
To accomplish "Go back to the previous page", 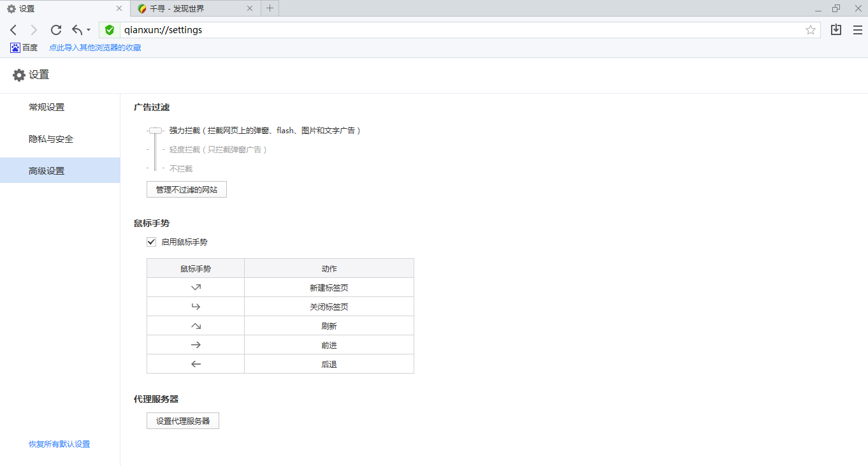I will (13, 30).
